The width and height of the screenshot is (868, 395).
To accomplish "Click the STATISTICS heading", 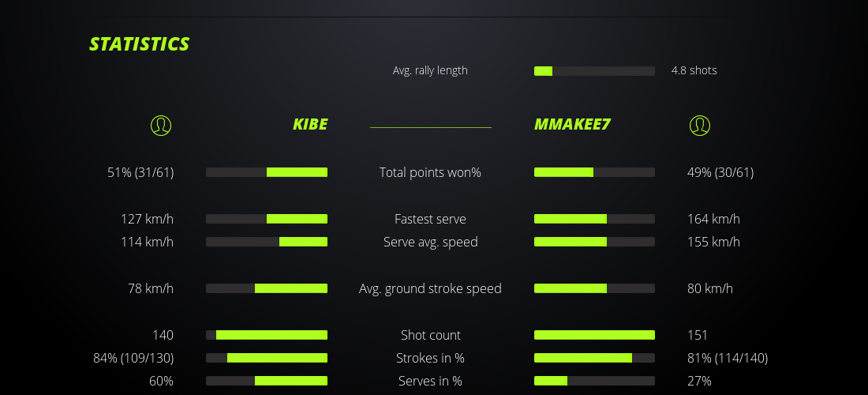I will pyautogui.click(x=140, y=44).
